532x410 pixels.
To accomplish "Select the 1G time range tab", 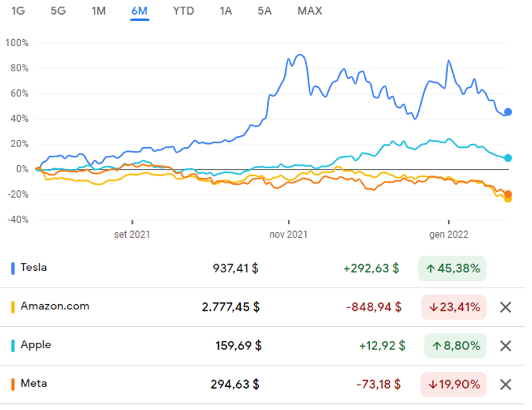I will pos(19,11).
